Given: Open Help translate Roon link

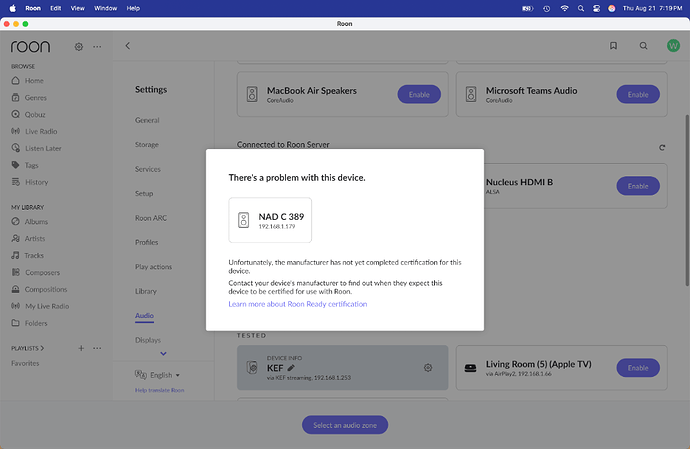Looking at the screenshot, I should coord(159,390).
